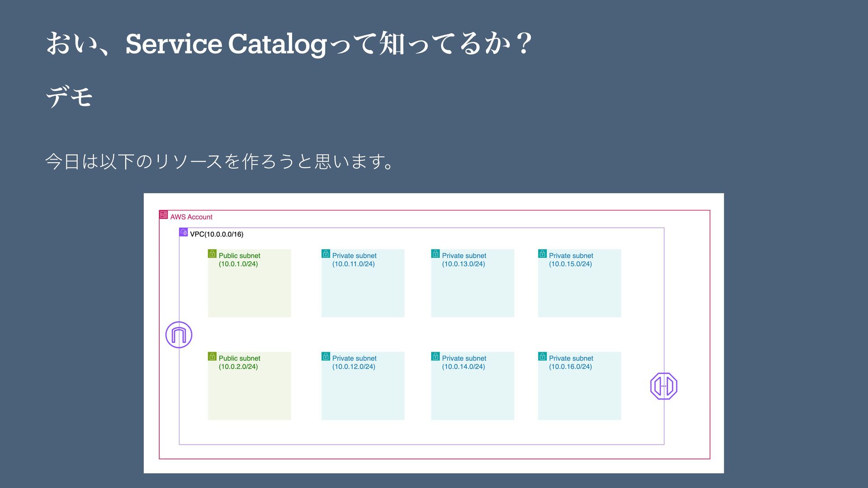
Task: Click the teal lock icon of subnet 10.0.16.0/24
Action: (x=542, y=357)
